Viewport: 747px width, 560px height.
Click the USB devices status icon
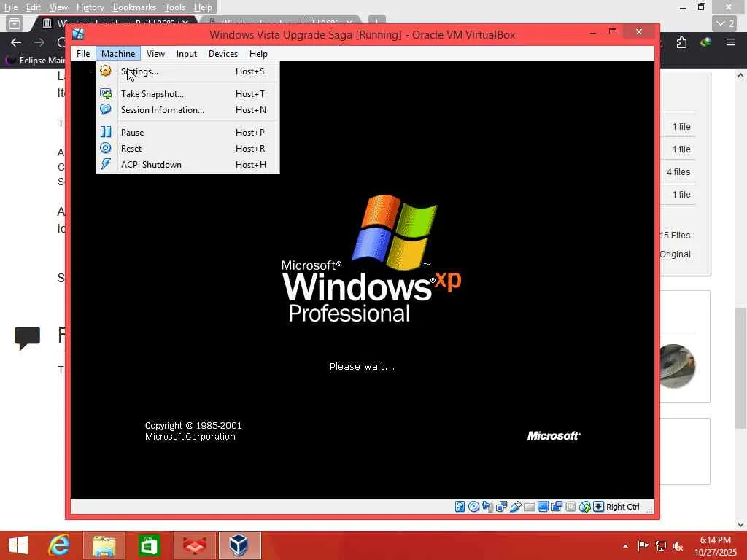click(x=515, y=507)
